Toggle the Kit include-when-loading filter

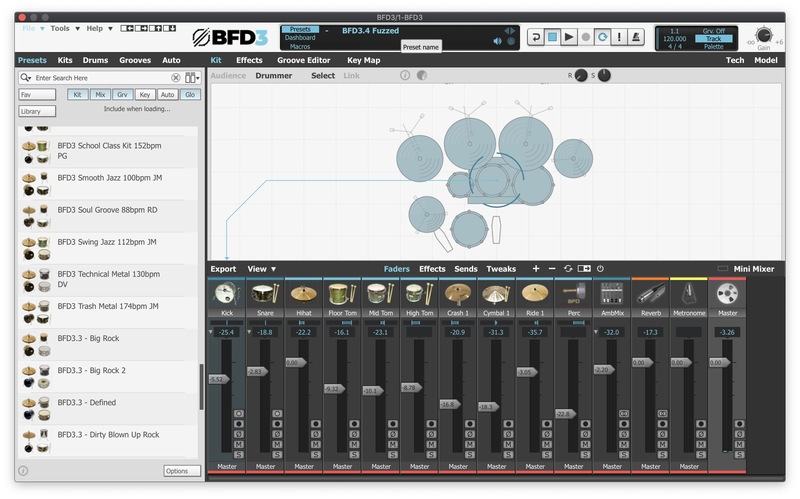[x=78, y=94]
